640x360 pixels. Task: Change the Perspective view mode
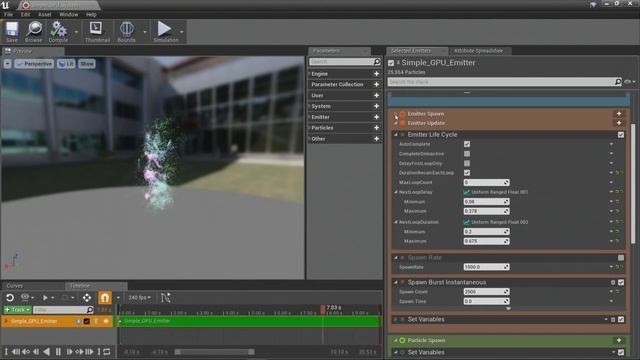[34, 64]
